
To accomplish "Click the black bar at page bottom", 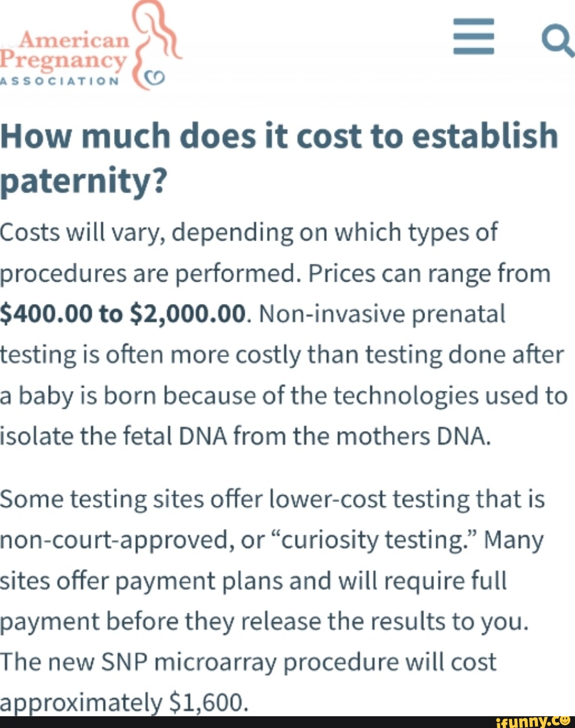I will click(235, 722).
